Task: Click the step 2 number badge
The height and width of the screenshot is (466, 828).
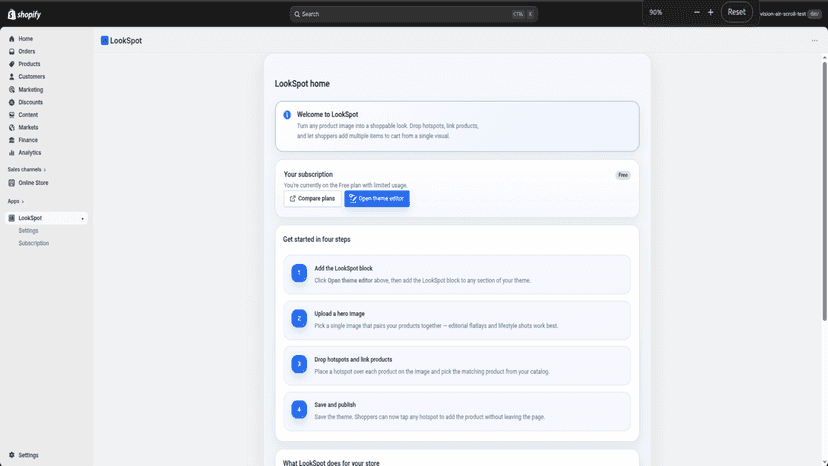Action: click(299, 318)
